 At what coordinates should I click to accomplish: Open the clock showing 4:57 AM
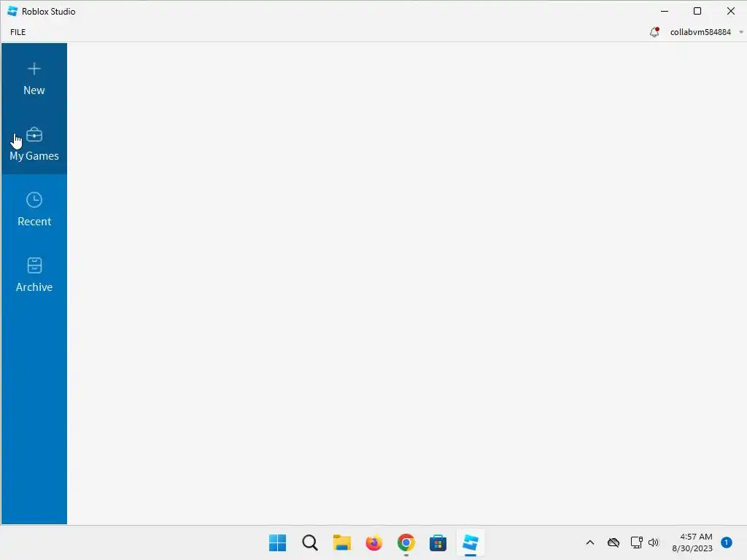(692, 542)
